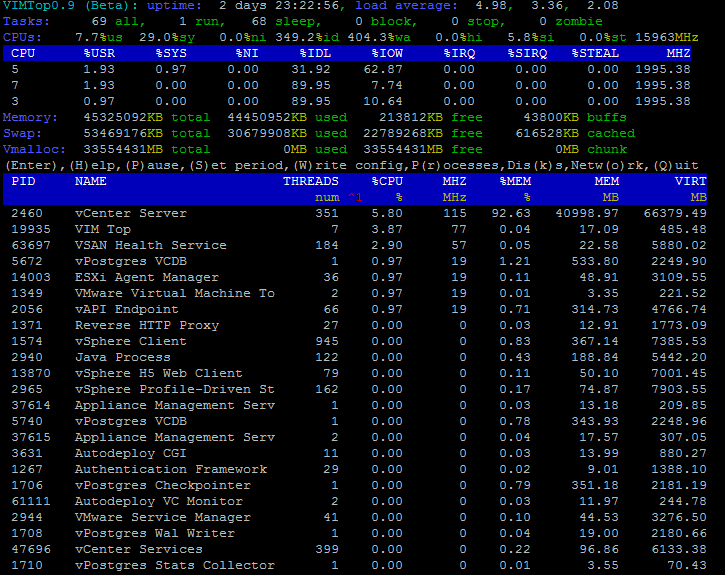Click the P(r)ocesses shortcut hint
725x575 pixels.
point(457,165)
